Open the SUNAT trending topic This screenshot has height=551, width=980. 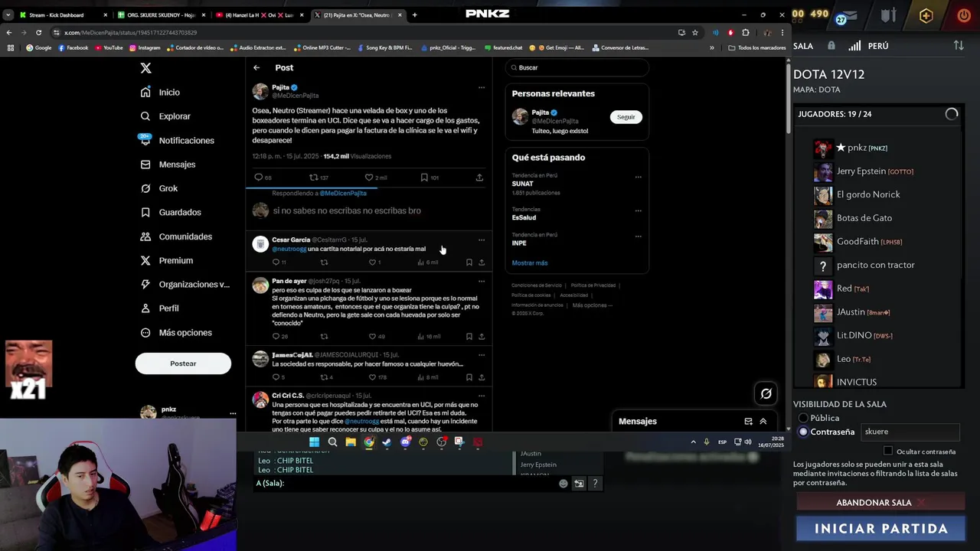(x=523, y=184)
